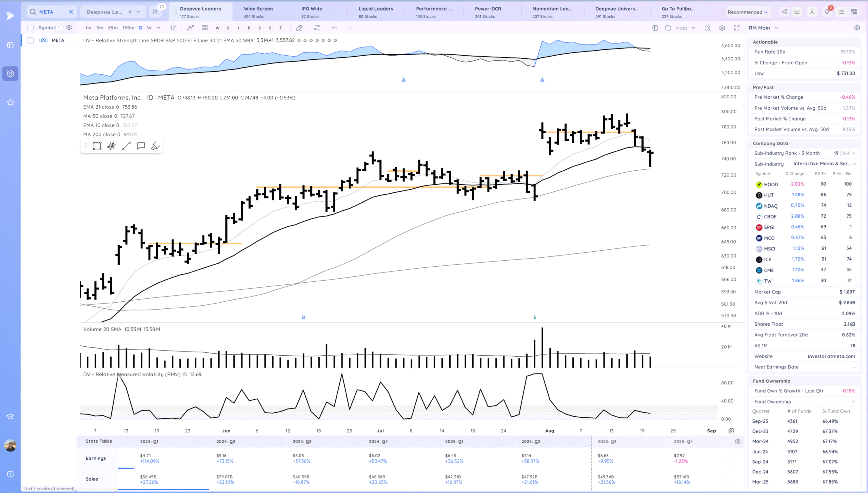Screen dimensions: 868x493
Task: Click the undo arrow in chart toolbar
Action: [335, 28]
